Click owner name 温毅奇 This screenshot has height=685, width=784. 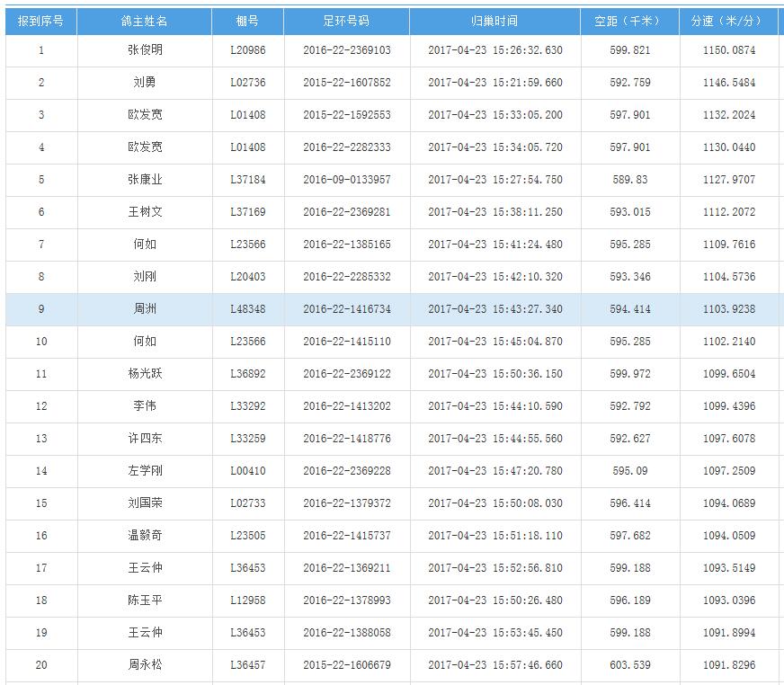pyautogui.click(x=144, y=536)
